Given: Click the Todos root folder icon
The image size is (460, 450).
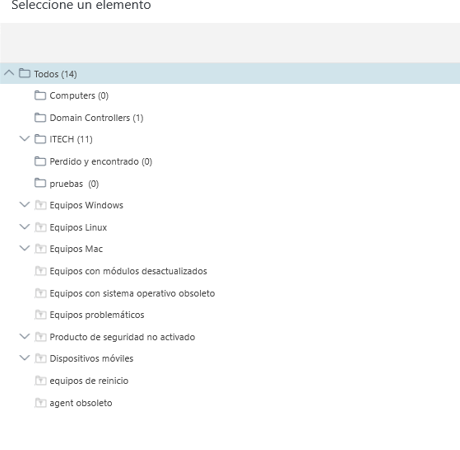Looking at the screenshot, I should [x=25, y=73].
